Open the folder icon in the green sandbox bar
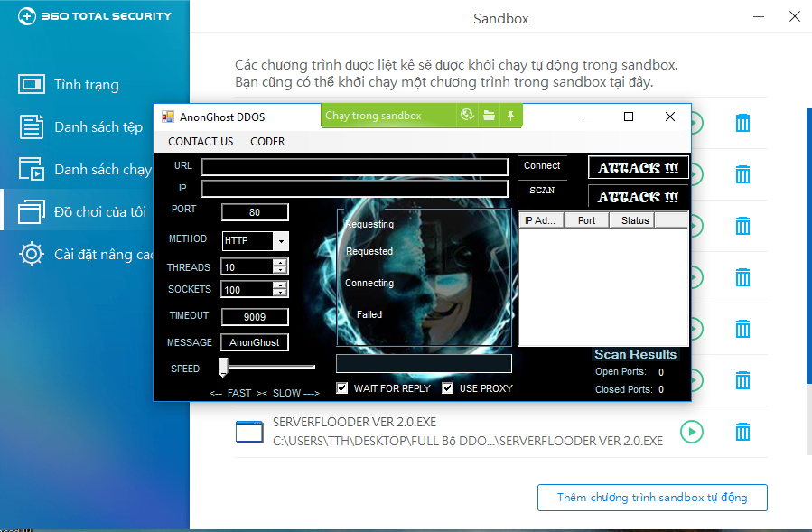This screenshot has width=812, height=532. (489, 115)
